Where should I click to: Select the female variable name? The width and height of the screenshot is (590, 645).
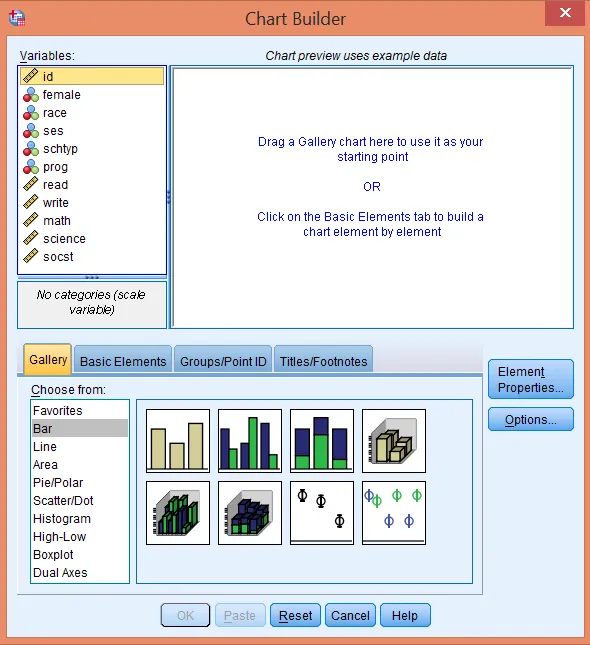62,95
